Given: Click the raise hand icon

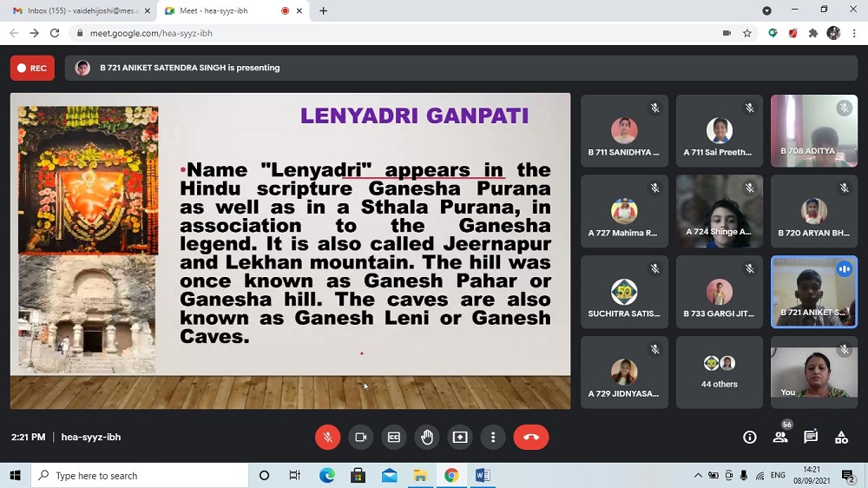Looking at the screenshot, I should pos(427,438).
